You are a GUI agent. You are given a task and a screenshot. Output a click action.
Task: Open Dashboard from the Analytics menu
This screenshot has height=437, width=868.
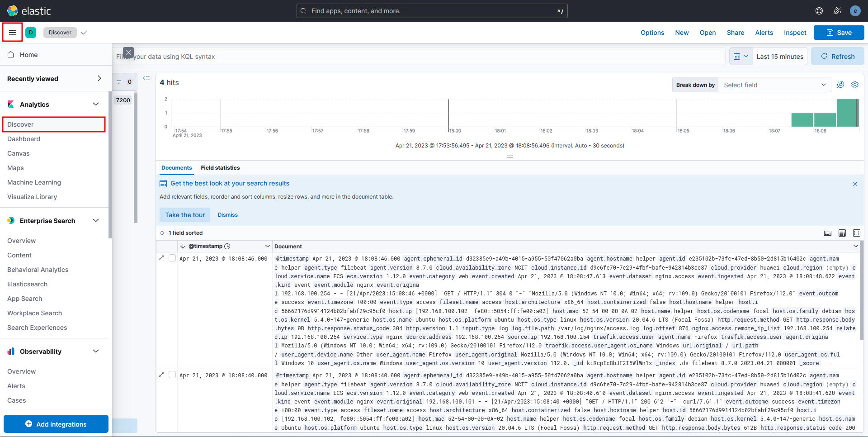[x=24, y=139]
